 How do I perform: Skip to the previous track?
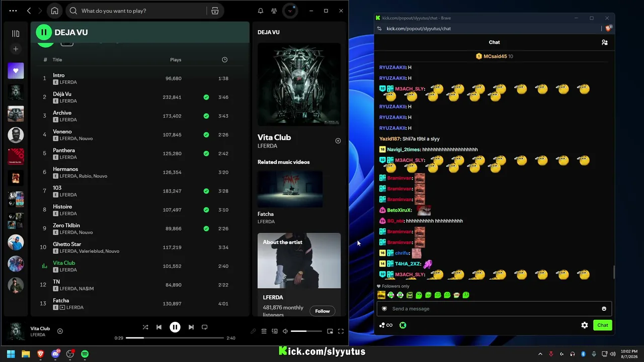tap(159, 327)
